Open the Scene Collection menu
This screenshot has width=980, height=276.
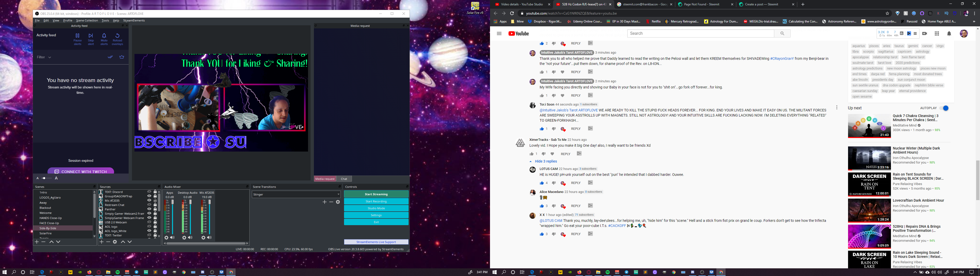click(87, 21)
